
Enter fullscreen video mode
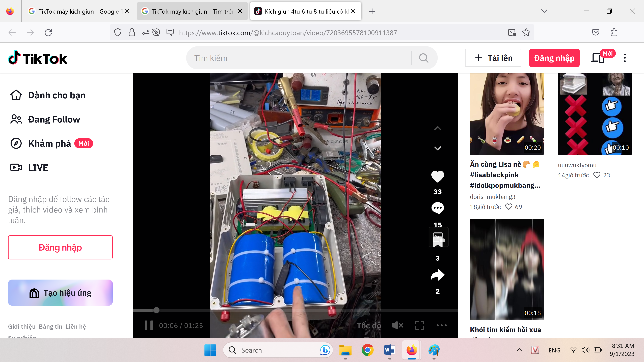point(419,325)
